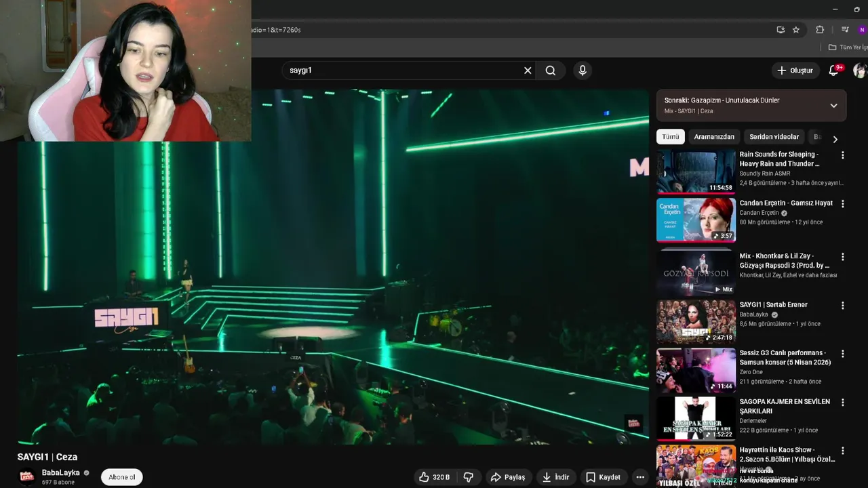
Task: Click the Paylaş share button
Action: pyautogui.click(x=508, y=477)
